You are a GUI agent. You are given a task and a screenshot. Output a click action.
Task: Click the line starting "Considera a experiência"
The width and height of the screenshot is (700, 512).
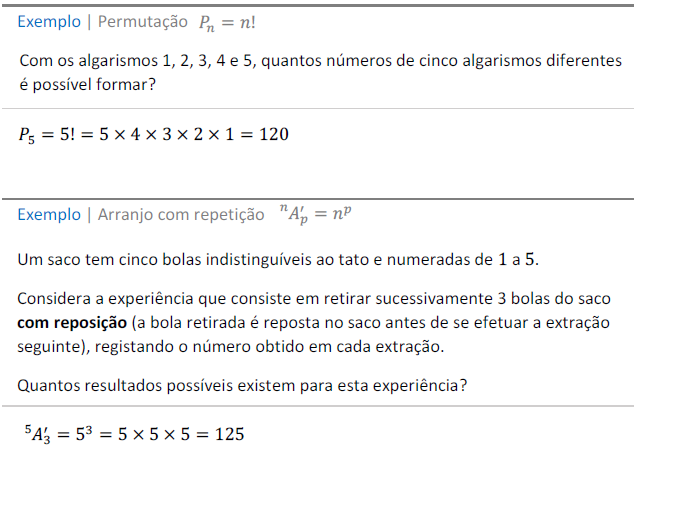click(314, 300)
